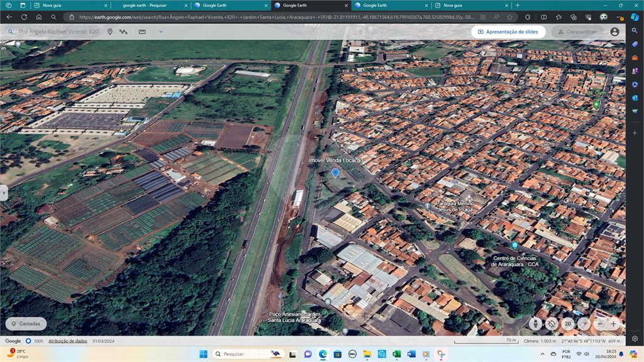This screenshot has height=362, width=644.
Task: Select the BF Gym green map marker
Action: (596, 105)
